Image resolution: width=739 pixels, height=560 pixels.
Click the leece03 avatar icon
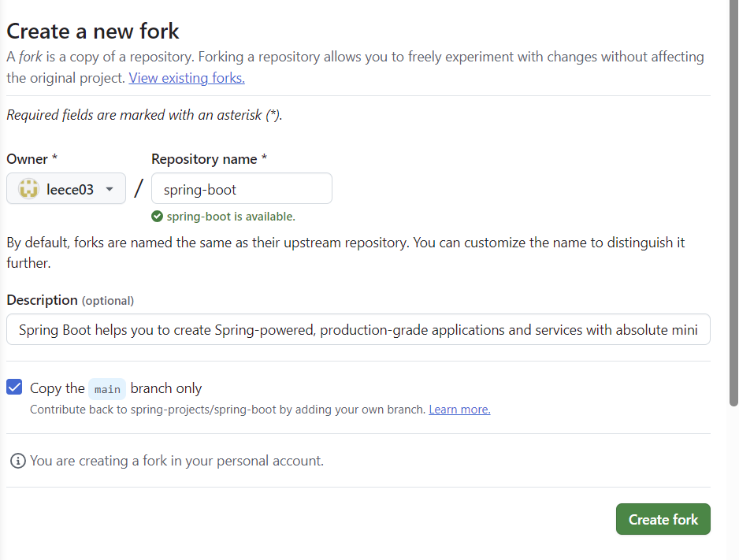(28, 189)
